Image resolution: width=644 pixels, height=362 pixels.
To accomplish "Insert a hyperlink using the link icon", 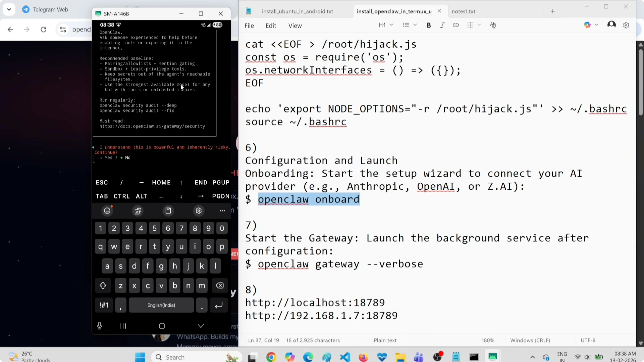I will click(x=456, y=25).
